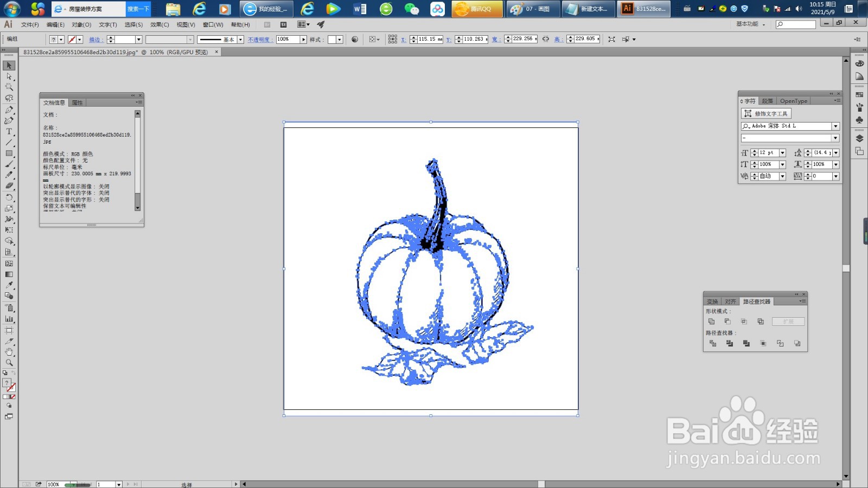Select the Magic Wand tool
This screenshot has width=868, height=488.
tap(9, 87)
